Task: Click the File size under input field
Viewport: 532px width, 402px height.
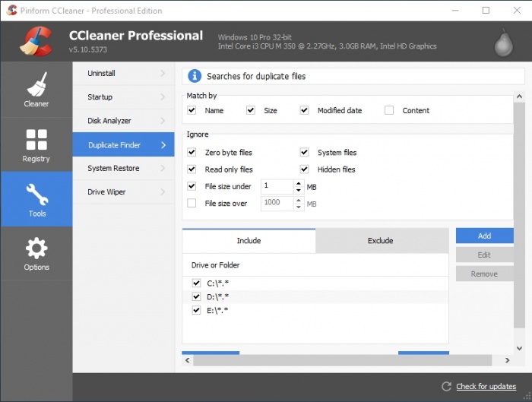Action: [275, 185]
